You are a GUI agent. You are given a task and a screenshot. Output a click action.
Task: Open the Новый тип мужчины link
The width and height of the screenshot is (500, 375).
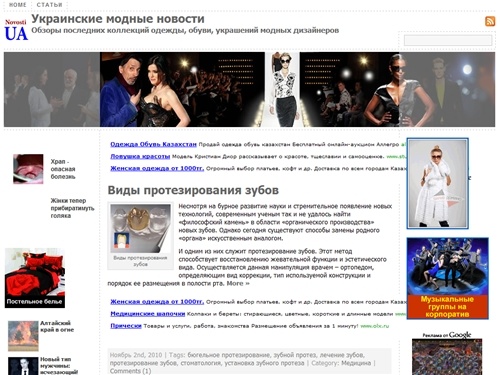coord(59,366)
